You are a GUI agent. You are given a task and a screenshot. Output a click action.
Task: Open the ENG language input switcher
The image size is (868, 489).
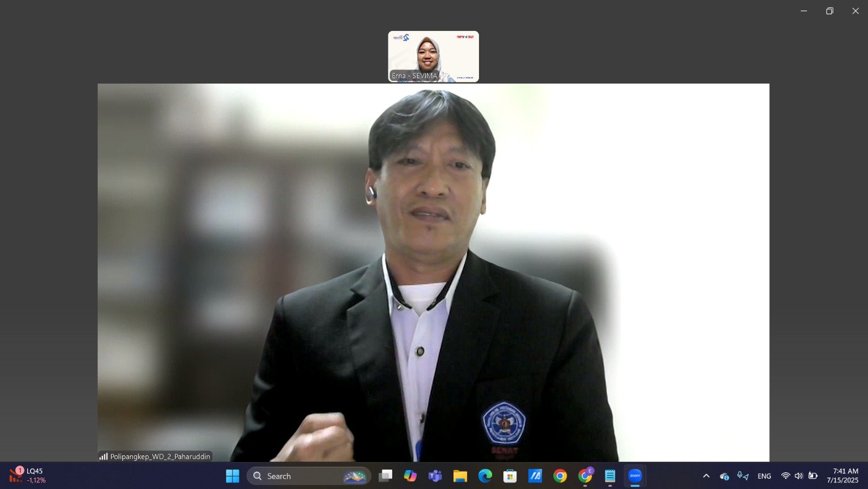point(764,476)
